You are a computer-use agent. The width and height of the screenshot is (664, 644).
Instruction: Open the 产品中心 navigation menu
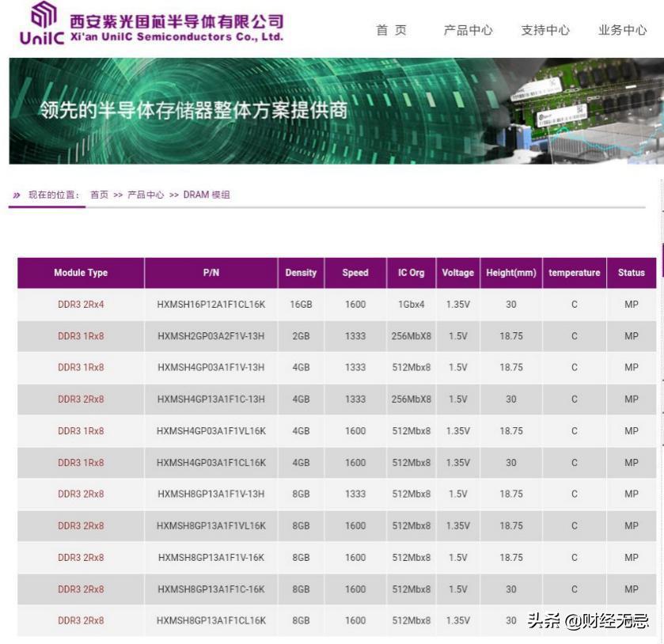469,30
